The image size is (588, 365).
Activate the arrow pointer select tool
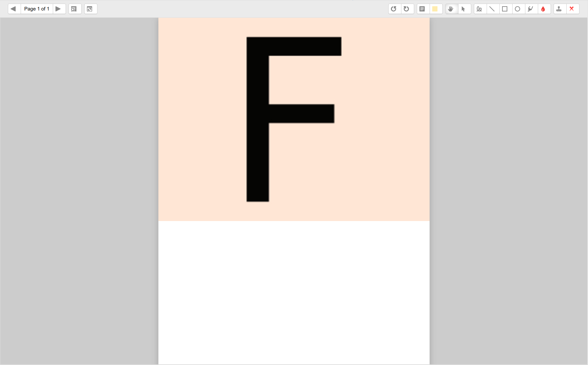[x=464, y=9]
